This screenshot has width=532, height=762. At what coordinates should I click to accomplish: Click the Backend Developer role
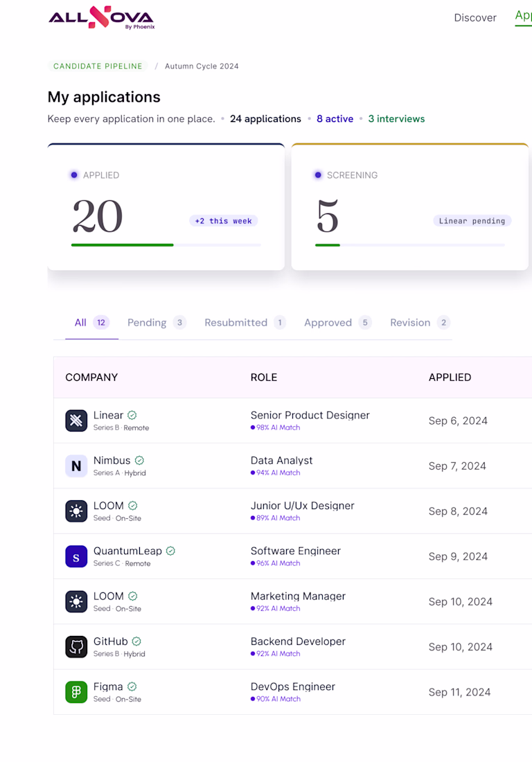point(298,641)
